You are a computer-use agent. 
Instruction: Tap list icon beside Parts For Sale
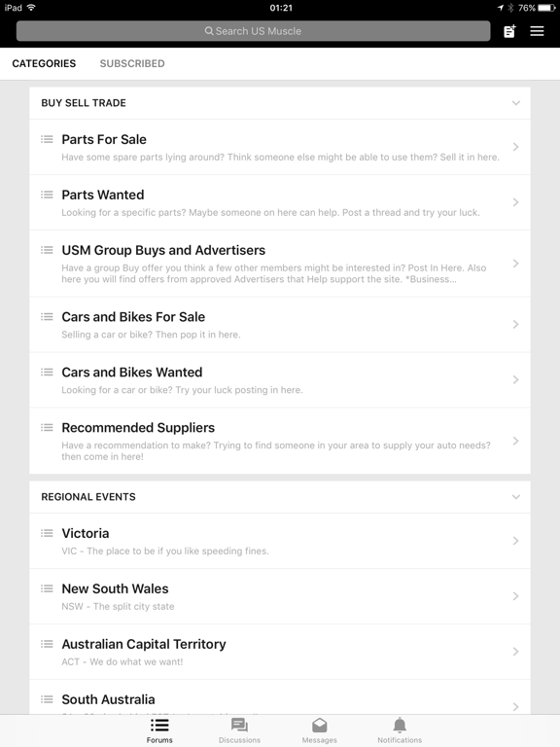point(47,139)
